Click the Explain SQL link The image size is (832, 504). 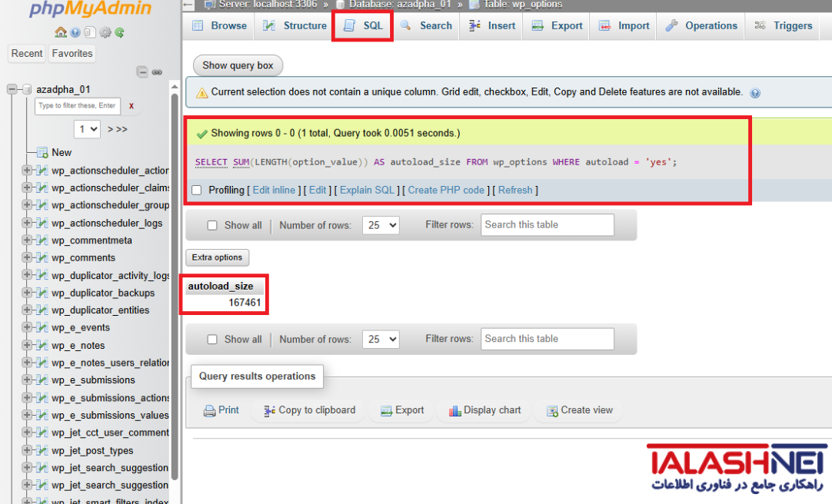[x=368, y=191]
